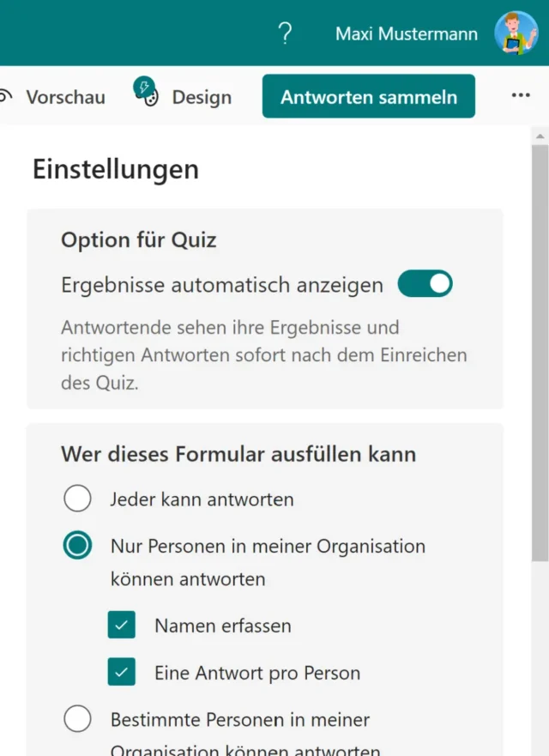The height and width of the screenshot is (756, 549).
Task: Click the eye icon beside Vorschau
Action: tap(5, 97)
